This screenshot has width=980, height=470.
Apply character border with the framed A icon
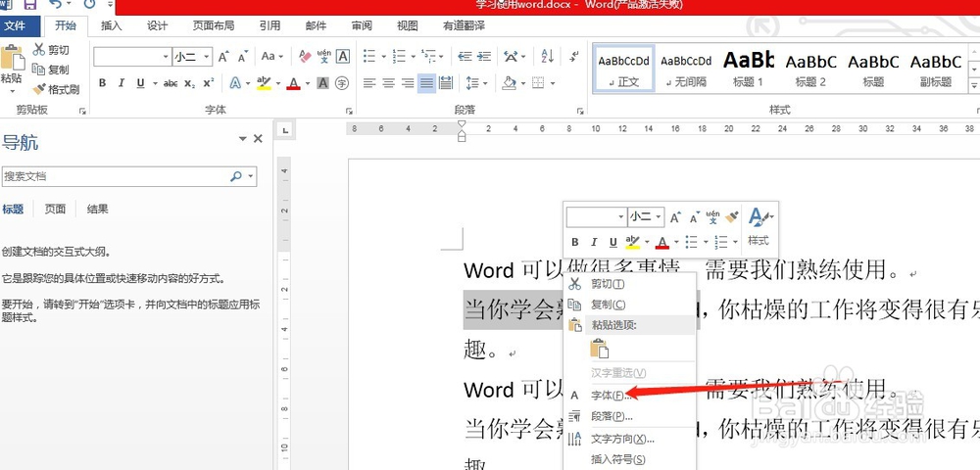coord(342,57)
